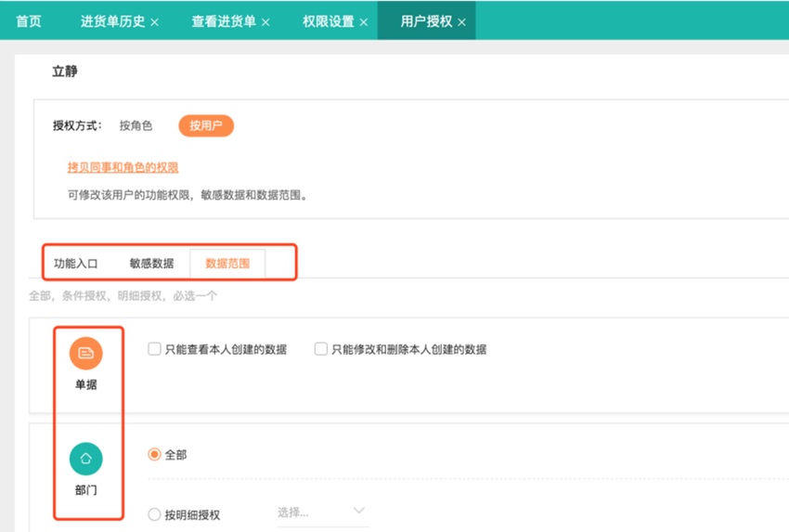Image resolution: width=789 pixels, height=532 pixels.
Task: Close the 用户授权 tab
Action: pyautogui.click(x=462, y=21)
